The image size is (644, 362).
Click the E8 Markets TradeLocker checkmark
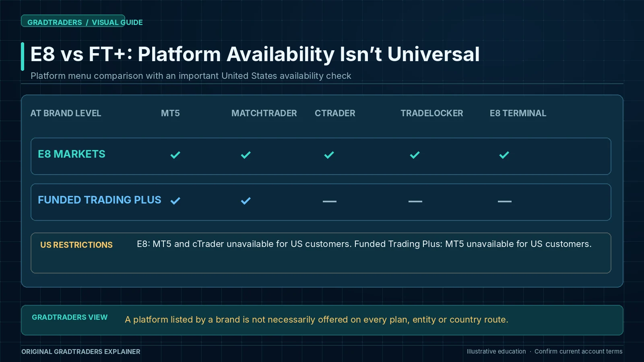pos(415,155)
